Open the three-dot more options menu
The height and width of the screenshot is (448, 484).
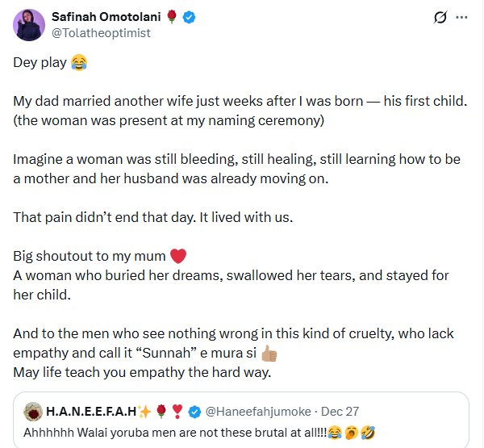coord(461,16)
